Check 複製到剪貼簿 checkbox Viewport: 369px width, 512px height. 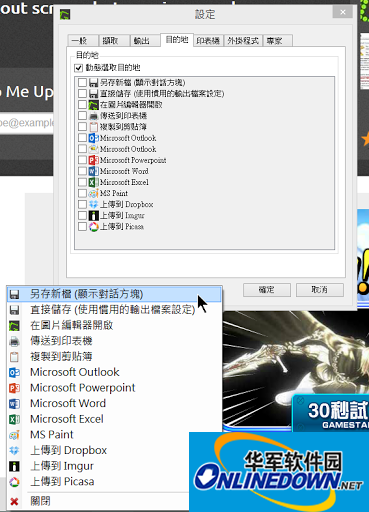tap(82, 127)
